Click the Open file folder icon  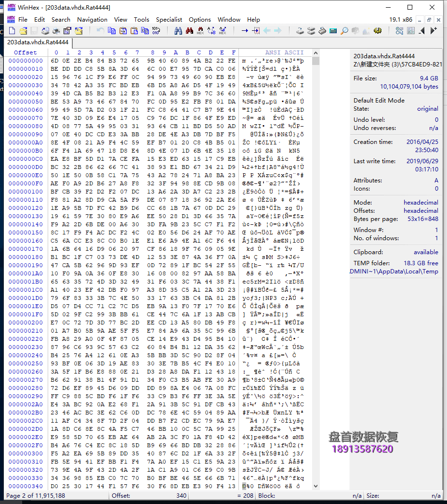23,31
